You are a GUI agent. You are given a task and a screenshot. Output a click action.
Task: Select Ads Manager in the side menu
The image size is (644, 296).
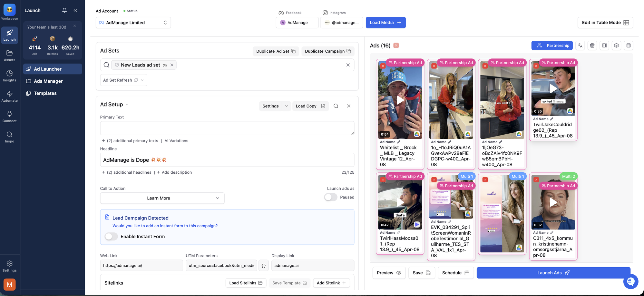click(x=53, y=81)
